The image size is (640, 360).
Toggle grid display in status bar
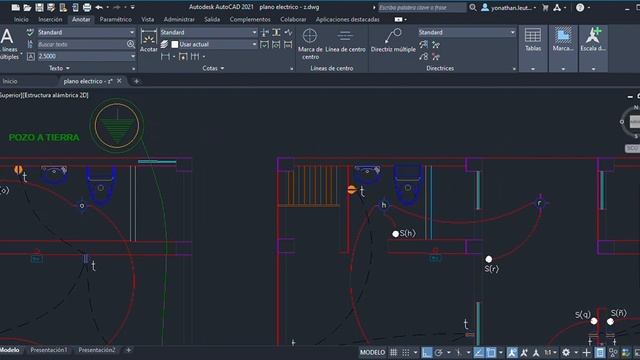pos(393,352)
